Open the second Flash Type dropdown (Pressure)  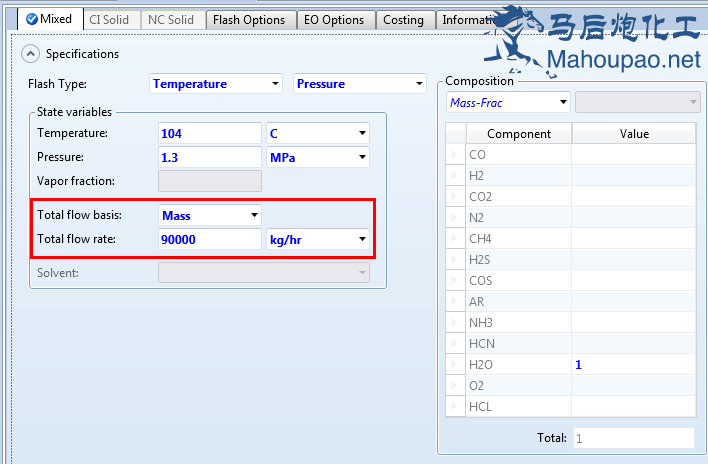(x=360, y=84)
